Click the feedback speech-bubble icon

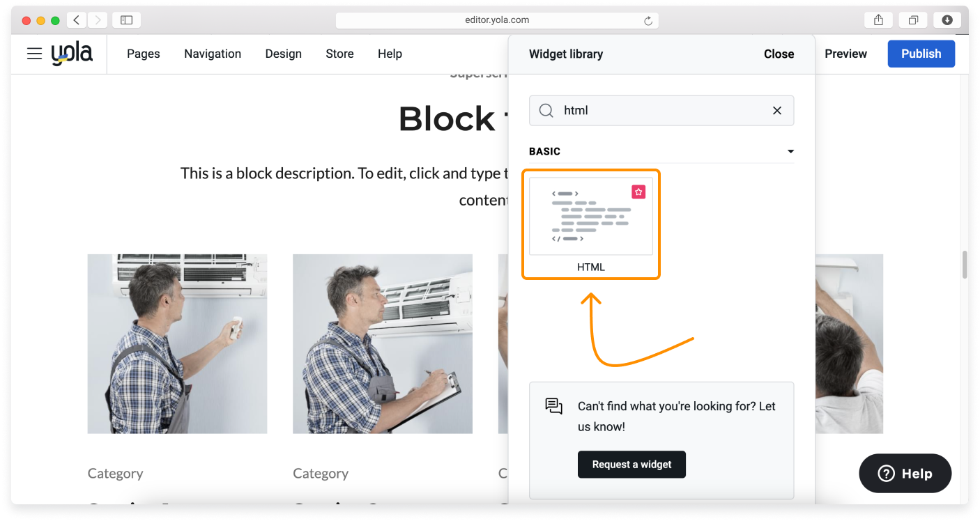click(x=553, y=405)
